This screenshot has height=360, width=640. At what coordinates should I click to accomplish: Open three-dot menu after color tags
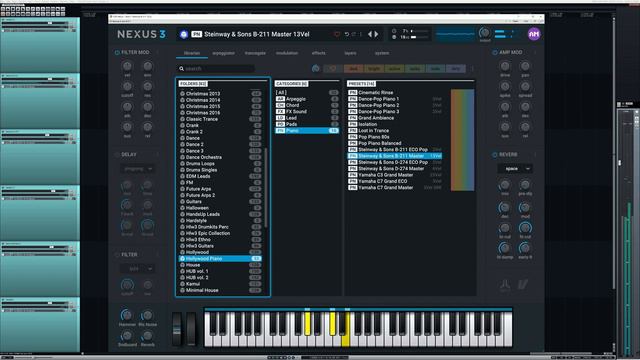[473, 69]
